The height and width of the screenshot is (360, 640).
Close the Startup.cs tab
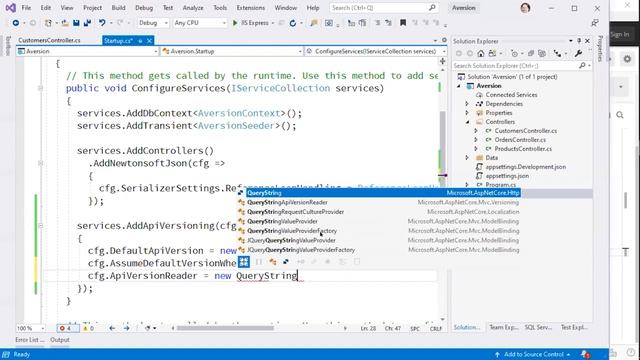tap(149, 40)
